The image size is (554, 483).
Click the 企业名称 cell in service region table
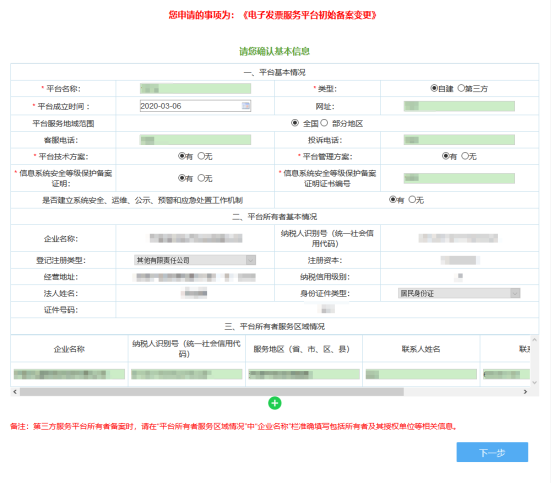[69, 374]
